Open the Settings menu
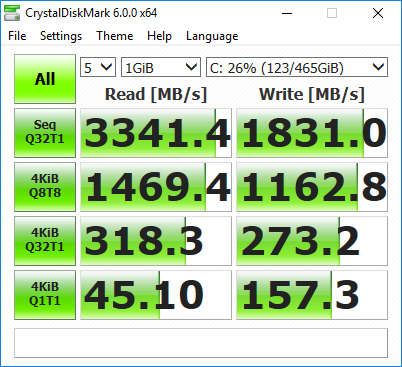This screenshot has height=367, width=402. point(61,36)
